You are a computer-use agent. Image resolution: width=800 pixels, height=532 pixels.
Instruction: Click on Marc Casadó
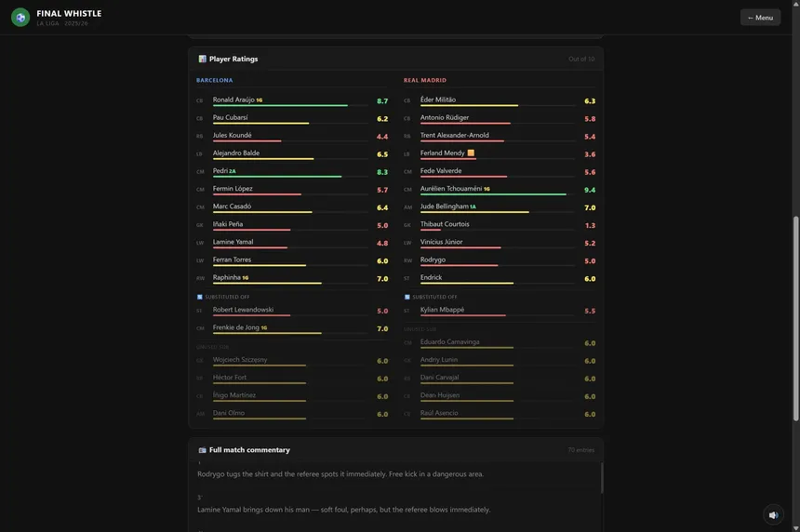point(232,206)
